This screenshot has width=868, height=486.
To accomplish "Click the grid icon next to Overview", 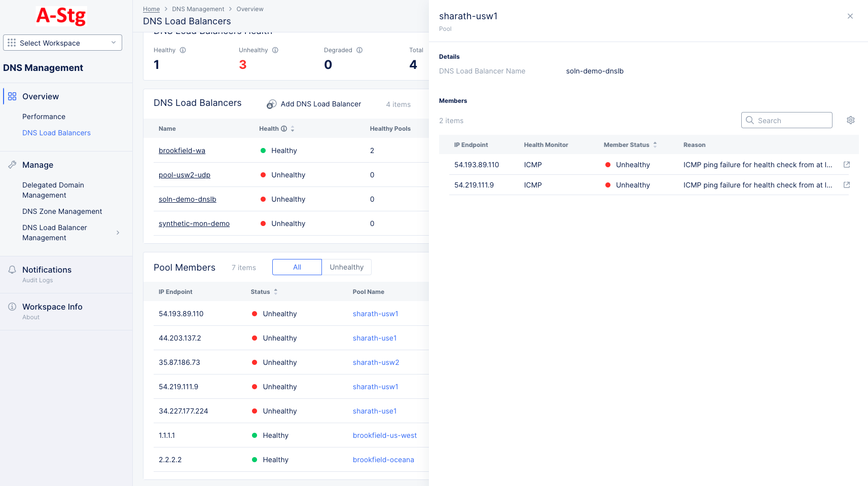I will tap(12, 96).
